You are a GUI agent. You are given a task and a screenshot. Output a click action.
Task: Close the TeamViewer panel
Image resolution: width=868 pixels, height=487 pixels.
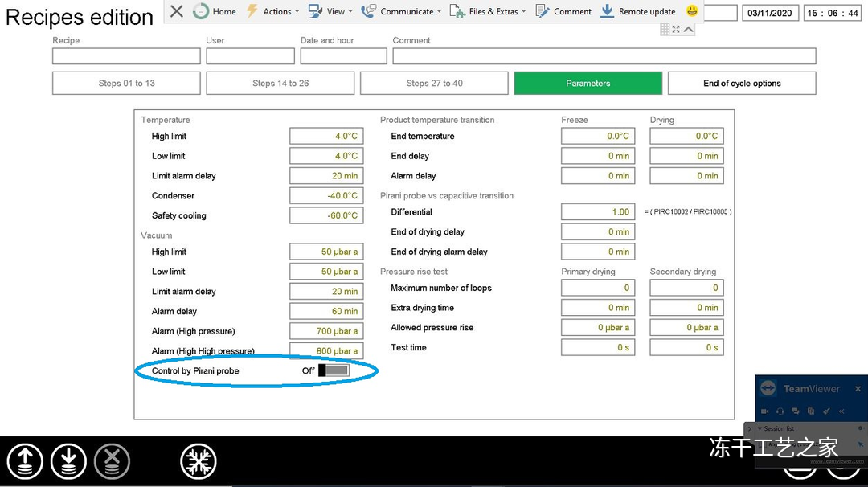tap(858, 389)
